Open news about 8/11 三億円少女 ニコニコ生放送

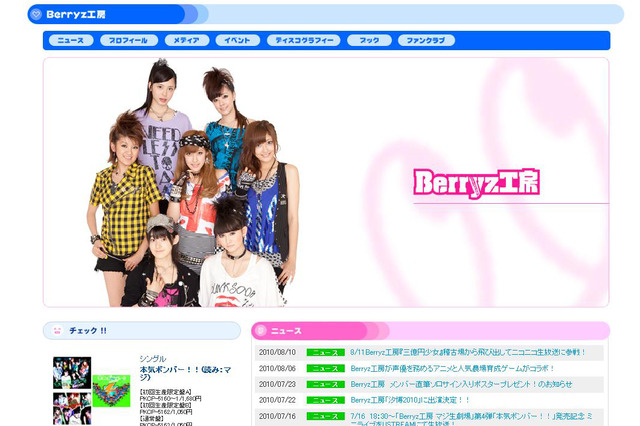[468, 352]
